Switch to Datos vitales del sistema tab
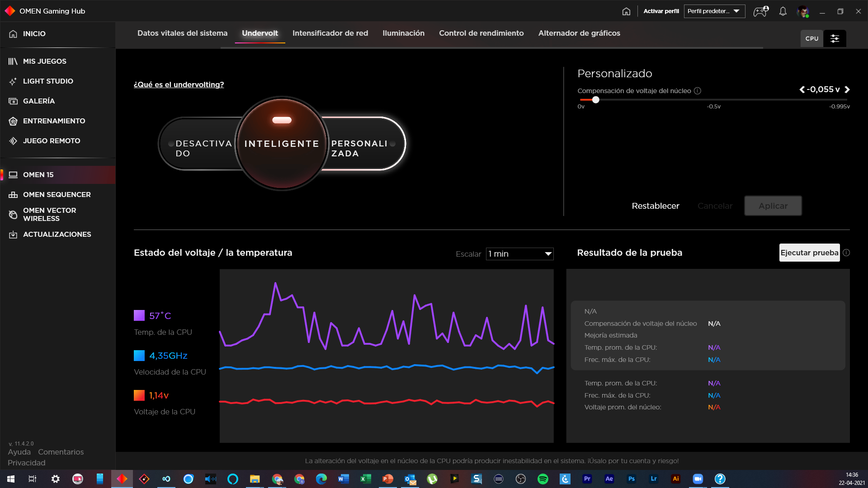This screenshot has width=868, height=488. (x=182, y=33)
